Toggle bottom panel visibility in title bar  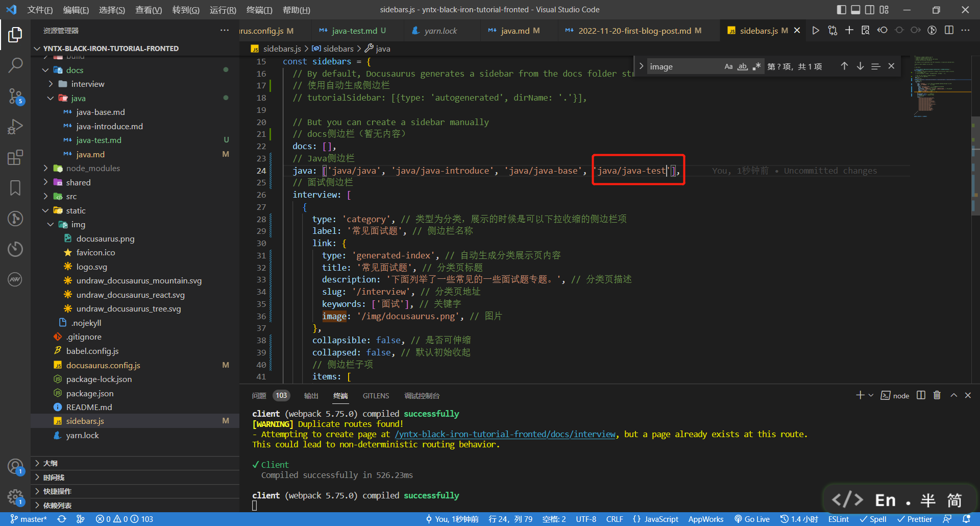[x=855, y=10]
